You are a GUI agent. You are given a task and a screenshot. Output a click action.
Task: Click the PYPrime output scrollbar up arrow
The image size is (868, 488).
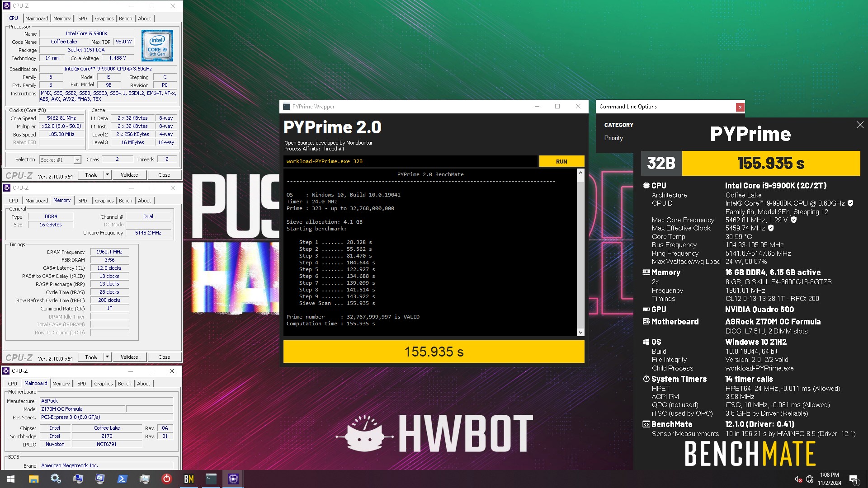tap(580, 173)
